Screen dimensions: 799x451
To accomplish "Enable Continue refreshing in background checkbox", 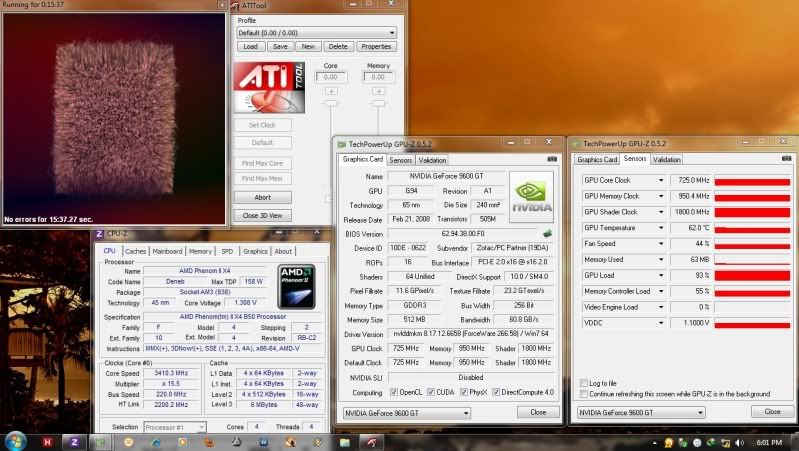I will [x=584, y=394].
